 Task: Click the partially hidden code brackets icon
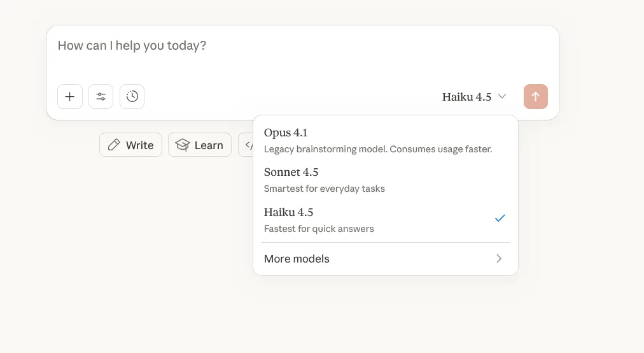(x=248, y=145)
